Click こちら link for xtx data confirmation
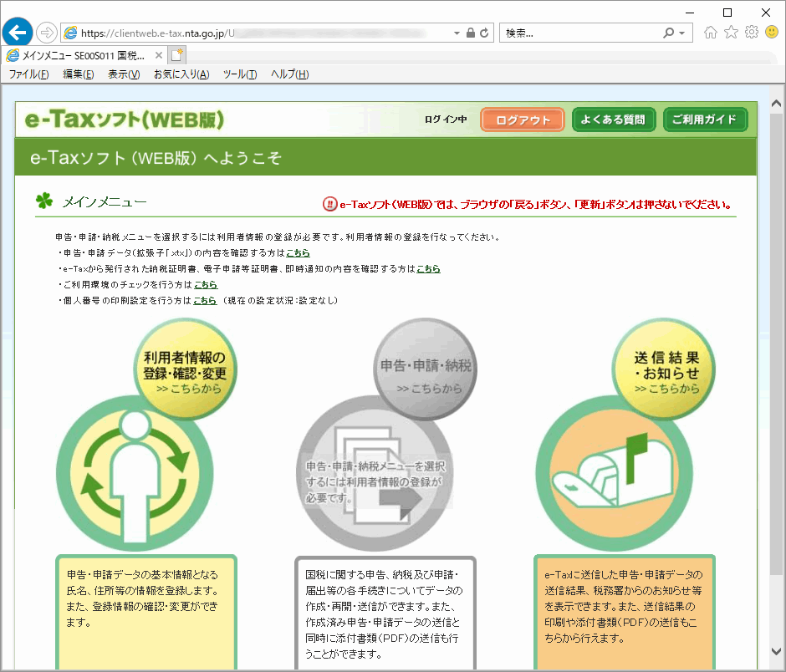The width and height of the screenshot is (786, 672). tap(298, 253)
